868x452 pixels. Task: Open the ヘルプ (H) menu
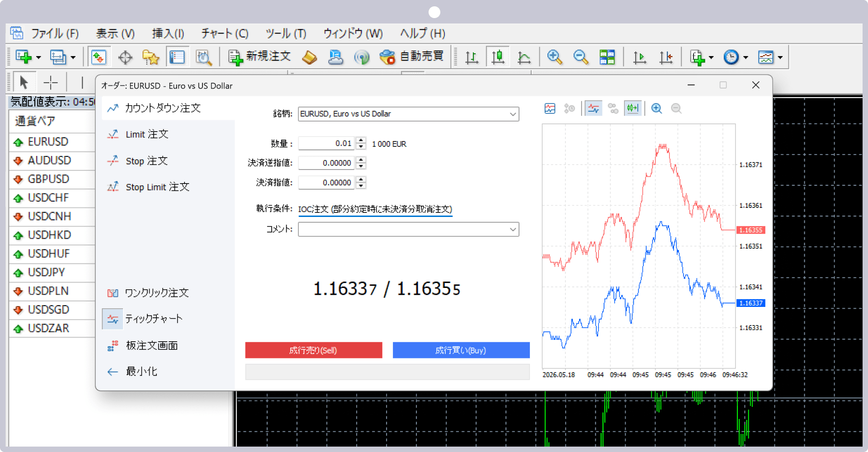(423, 33)
